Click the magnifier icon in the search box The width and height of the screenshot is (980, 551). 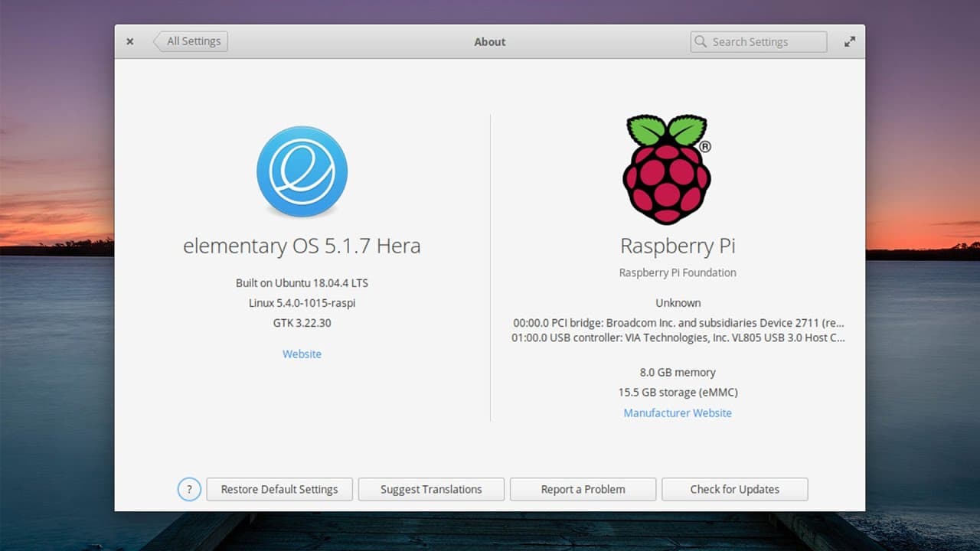click(x=700, y=42)
